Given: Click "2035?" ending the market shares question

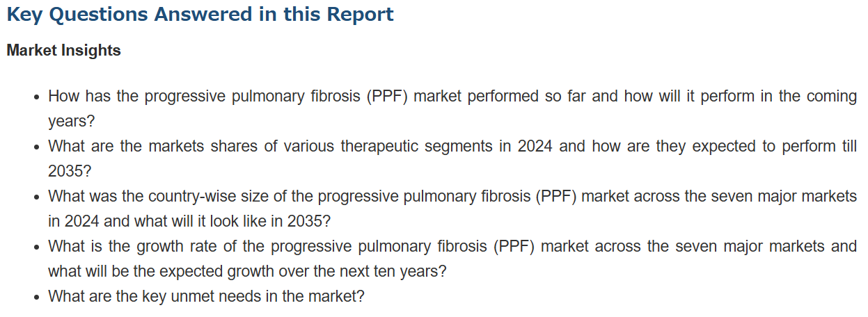Looking at the screenshot, I should pyautogui.click(x=70, y=171).
